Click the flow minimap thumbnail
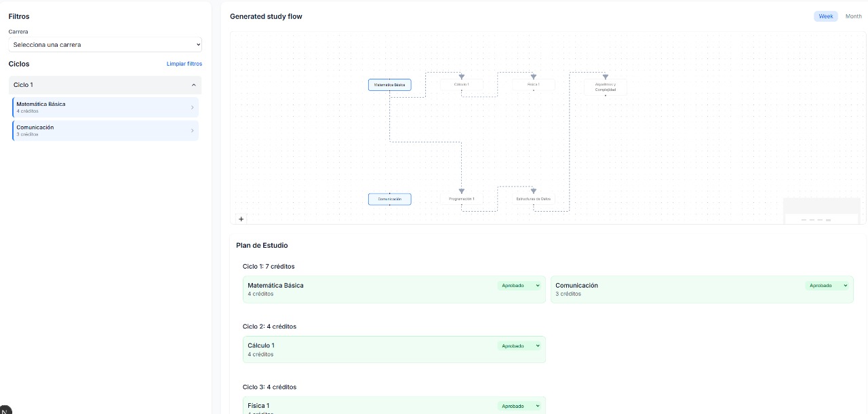The height and width of the screenshot is (414, 868). [x=821, y=207]
